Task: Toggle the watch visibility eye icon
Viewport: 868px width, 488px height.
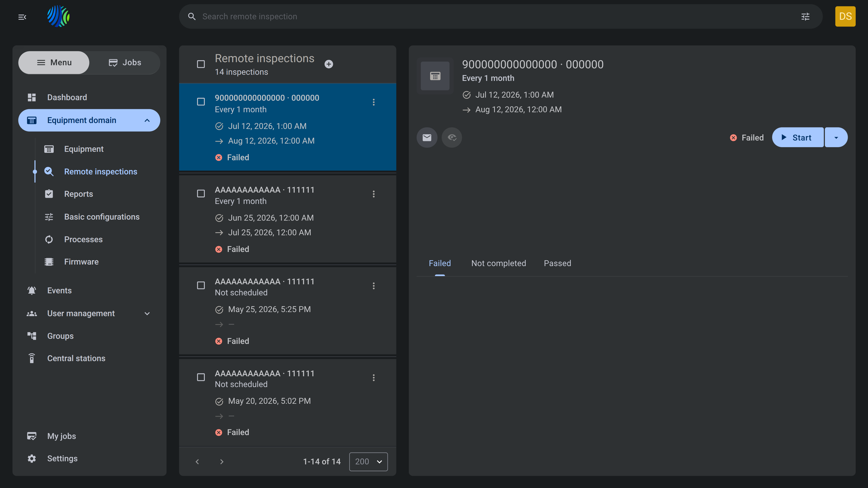Action: [452, 137]
